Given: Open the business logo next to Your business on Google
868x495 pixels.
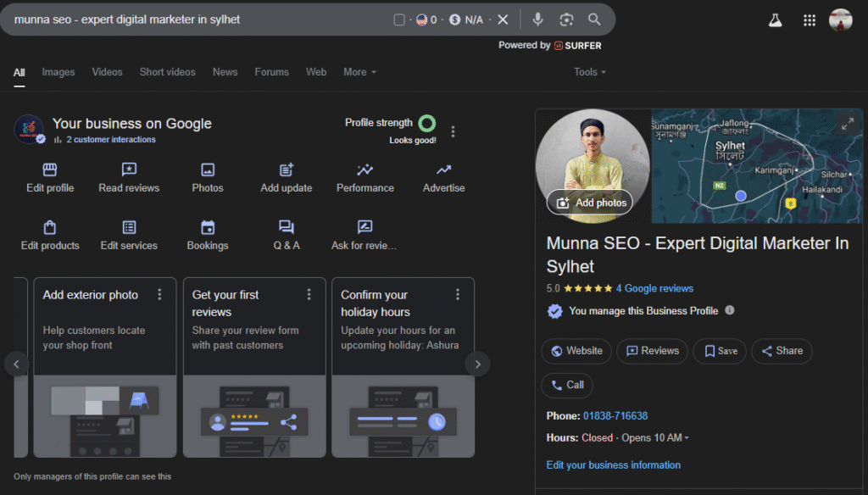Looking at the screenshot, I should pos(29,130).
